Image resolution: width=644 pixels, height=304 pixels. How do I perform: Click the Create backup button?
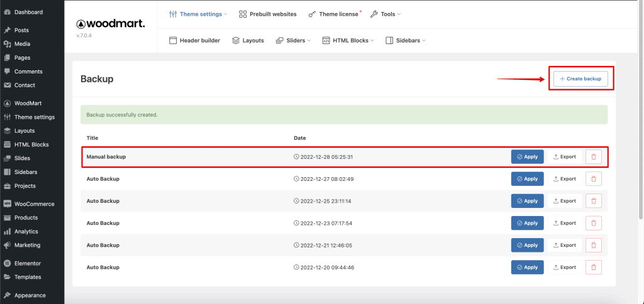coord(580,79)
